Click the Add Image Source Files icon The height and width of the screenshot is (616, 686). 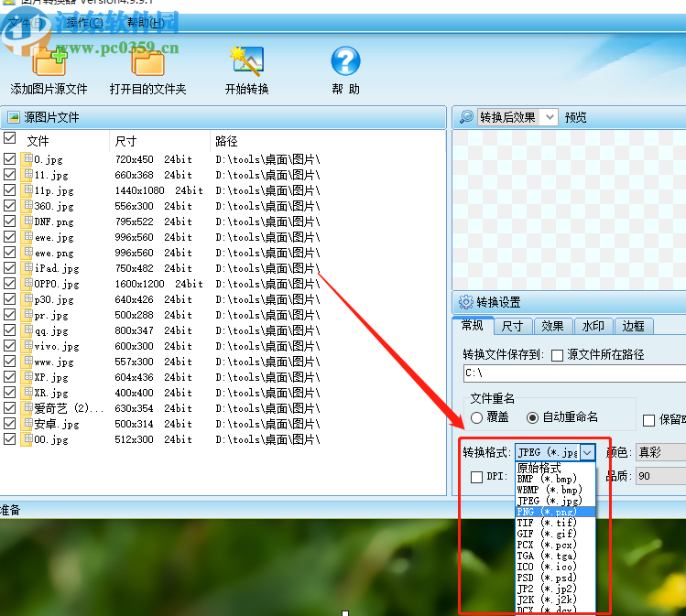49,62
